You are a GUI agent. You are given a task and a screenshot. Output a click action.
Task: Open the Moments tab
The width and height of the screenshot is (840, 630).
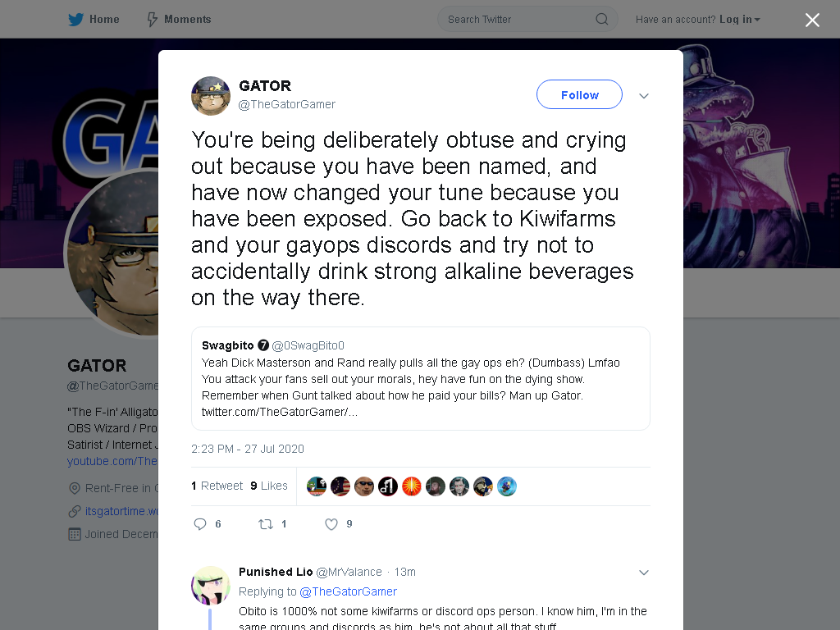(x=179, y=20)
